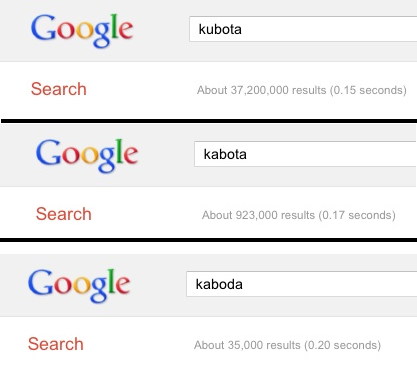Image resolution: width=417 pixels, height=366 pixels.
Task: Click empty space inside the kubota search field
Action: click(x=328, y=29)
